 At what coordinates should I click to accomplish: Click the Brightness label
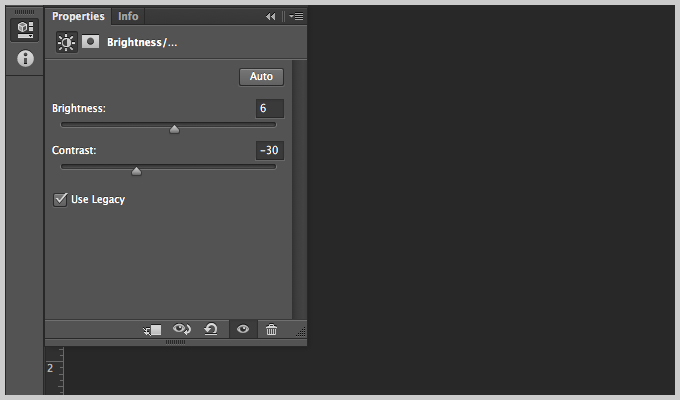point(79,108)
